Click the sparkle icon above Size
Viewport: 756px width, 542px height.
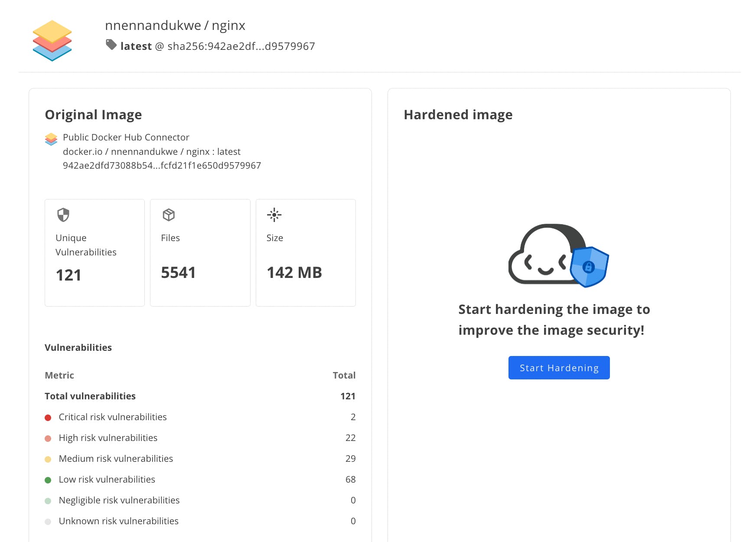pos(274,215)
